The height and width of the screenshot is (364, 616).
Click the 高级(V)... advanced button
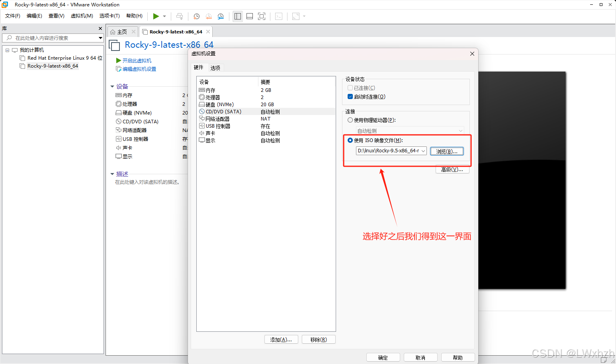click(452, 169)
